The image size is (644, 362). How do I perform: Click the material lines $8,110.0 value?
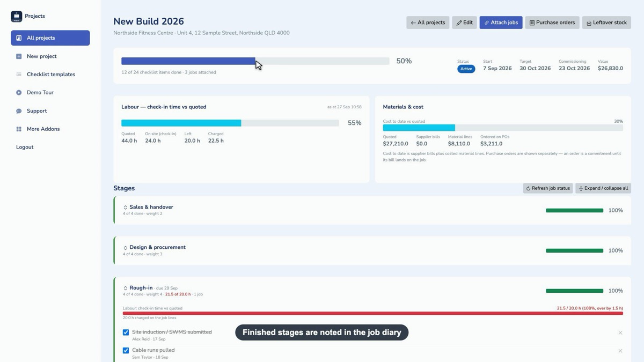click(459, 144)
